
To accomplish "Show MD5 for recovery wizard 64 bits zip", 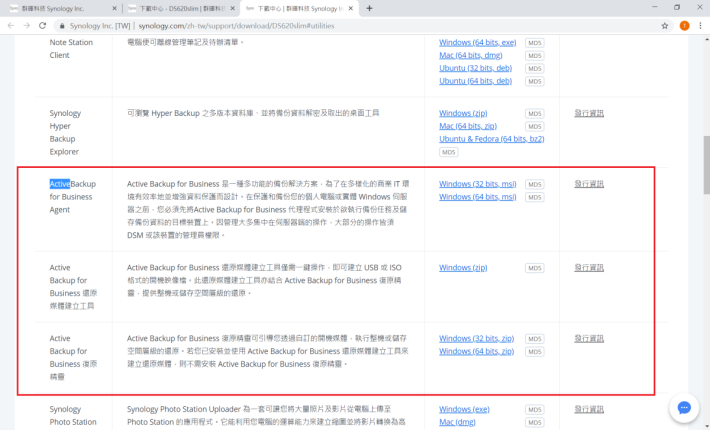I will [x=534, y=351].
